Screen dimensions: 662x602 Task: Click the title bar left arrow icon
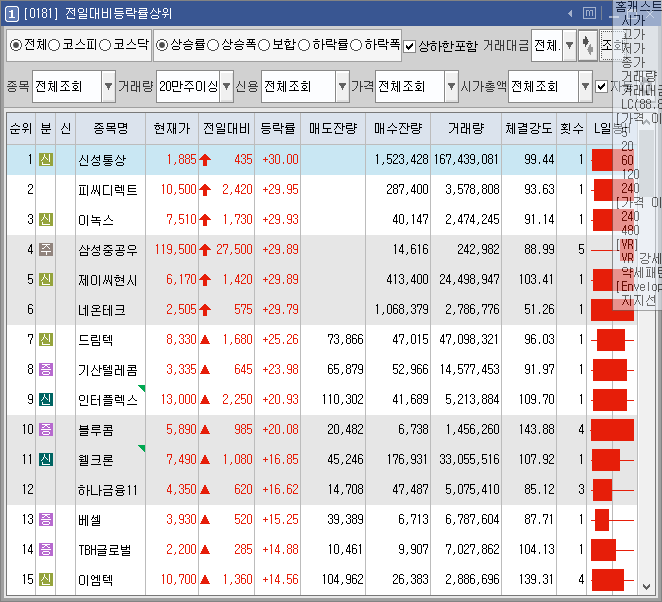coord(570,14)
